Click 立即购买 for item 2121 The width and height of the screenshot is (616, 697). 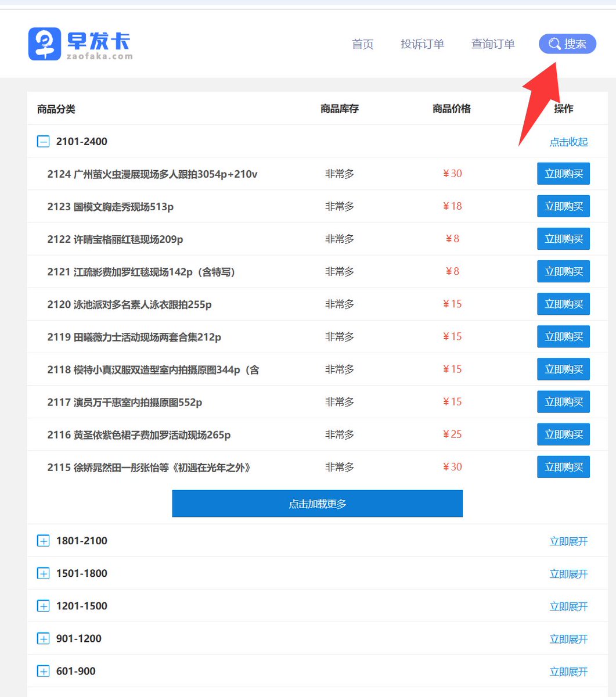pyautogui.click(x=563, y=271)
